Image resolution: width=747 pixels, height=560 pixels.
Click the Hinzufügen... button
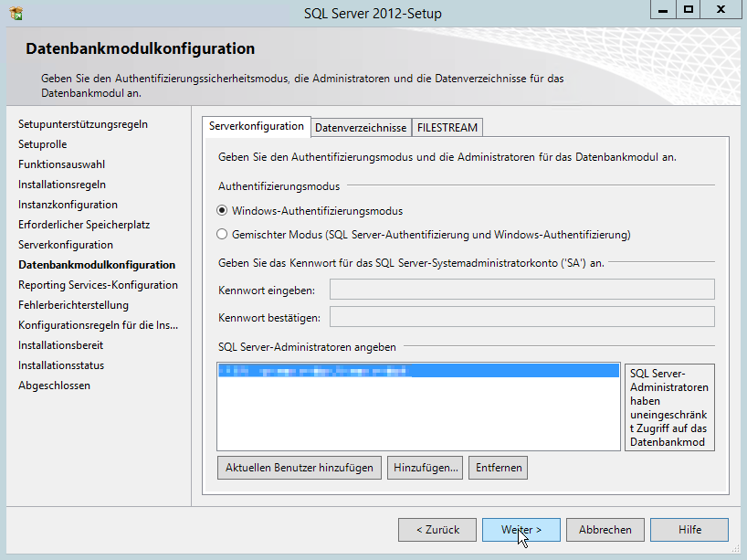pos(425,468)
